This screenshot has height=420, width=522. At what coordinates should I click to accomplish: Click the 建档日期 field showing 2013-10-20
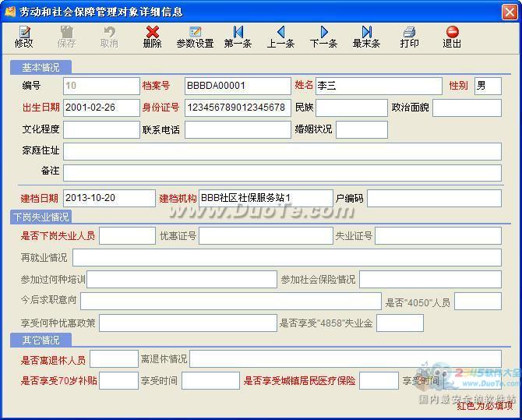pos(109,198)
